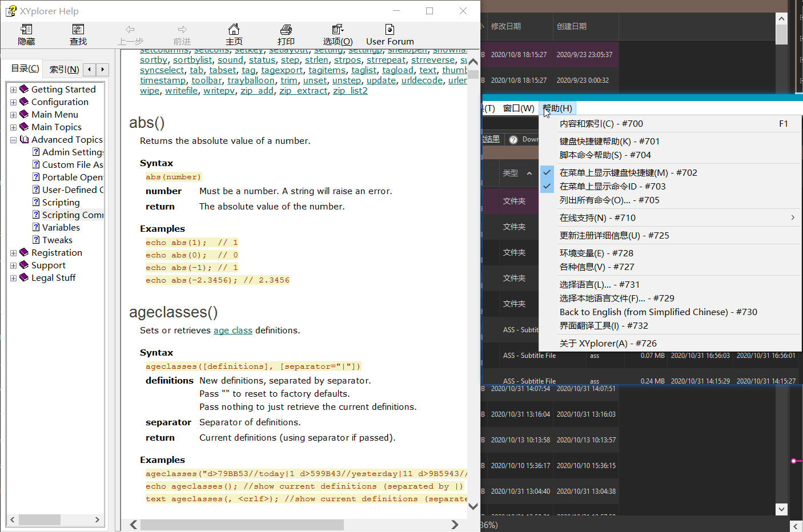Collapse the Advanced Topics tree node
Screen dimensions: 803x532
point(13,140)
